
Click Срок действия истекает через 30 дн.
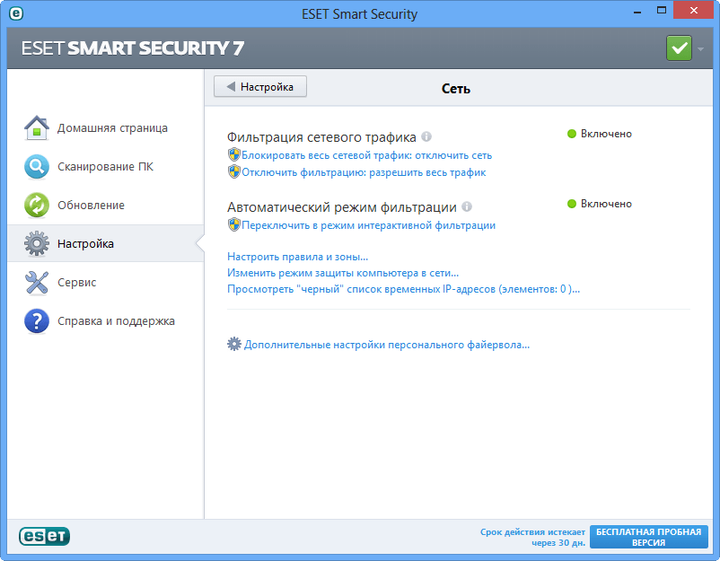tap(533, 537)
